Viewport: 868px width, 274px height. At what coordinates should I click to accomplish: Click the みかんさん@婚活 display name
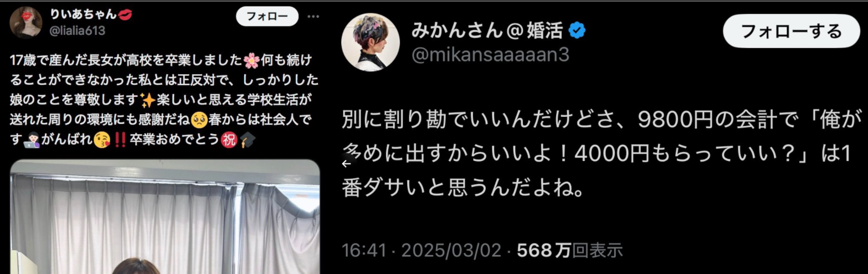[x=489, y=32]
